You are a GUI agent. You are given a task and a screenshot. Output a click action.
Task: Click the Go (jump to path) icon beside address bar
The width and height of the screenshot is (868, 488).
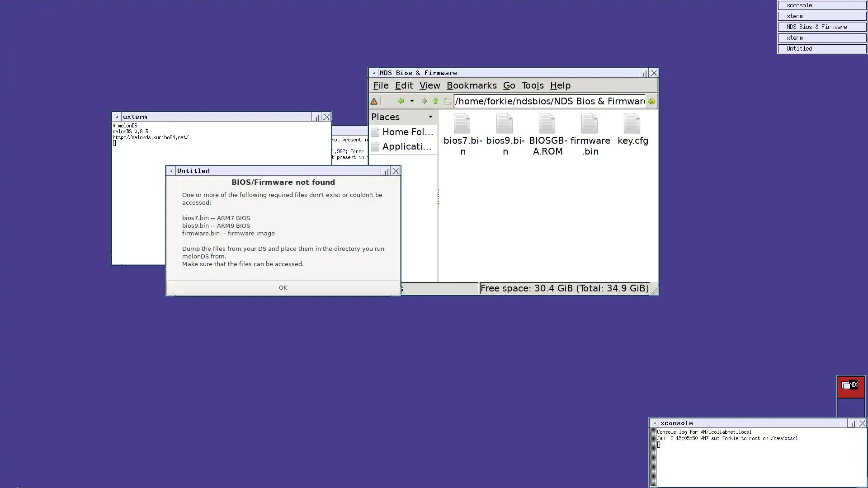pyautogui.click(x=651, y=102)
